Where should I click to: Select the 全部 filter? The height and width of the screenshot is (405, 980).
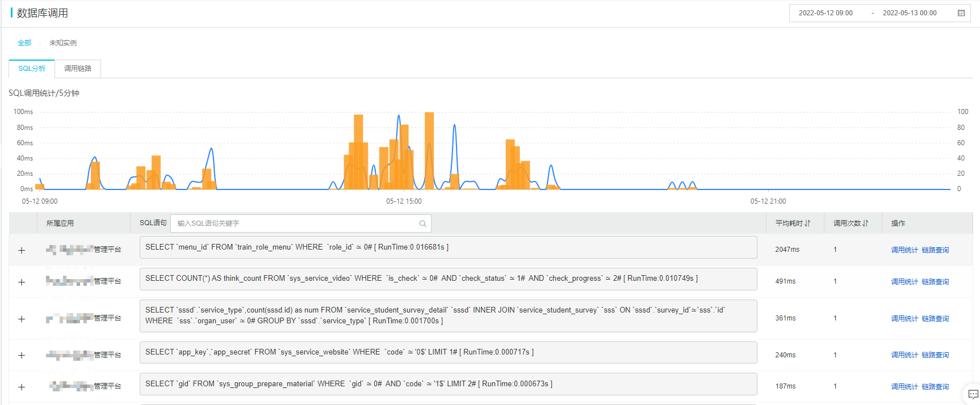pos(24,43)
